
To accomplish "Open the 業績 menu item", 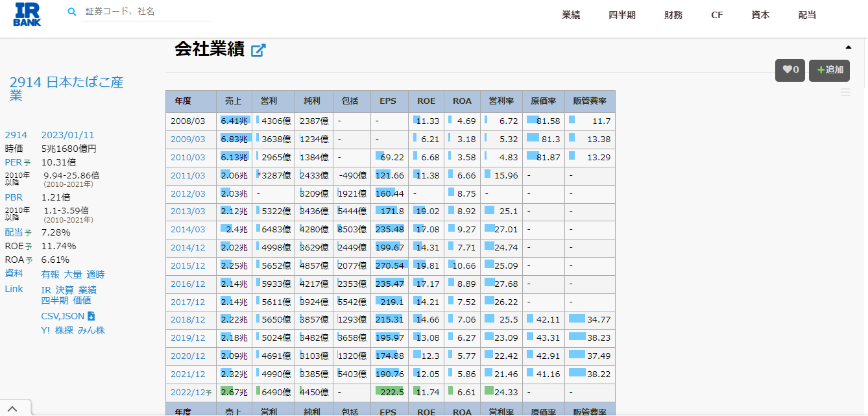I will pos(571,15).
